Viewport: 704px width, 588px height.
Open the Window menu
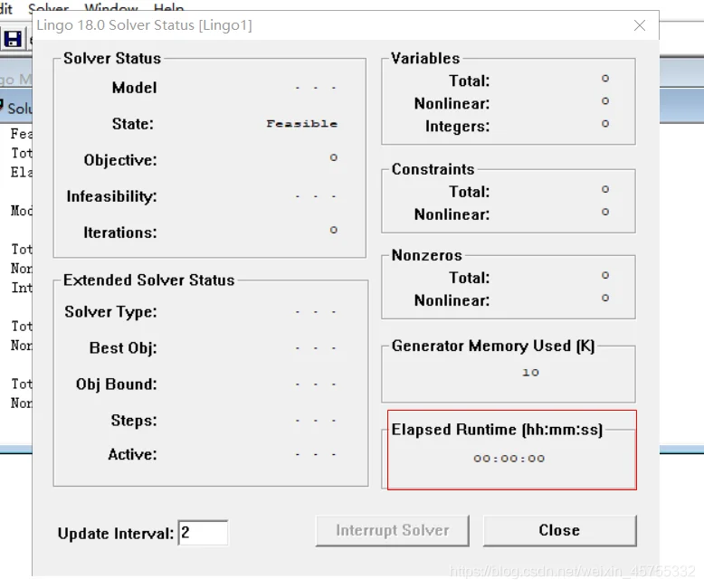[111, 7]
